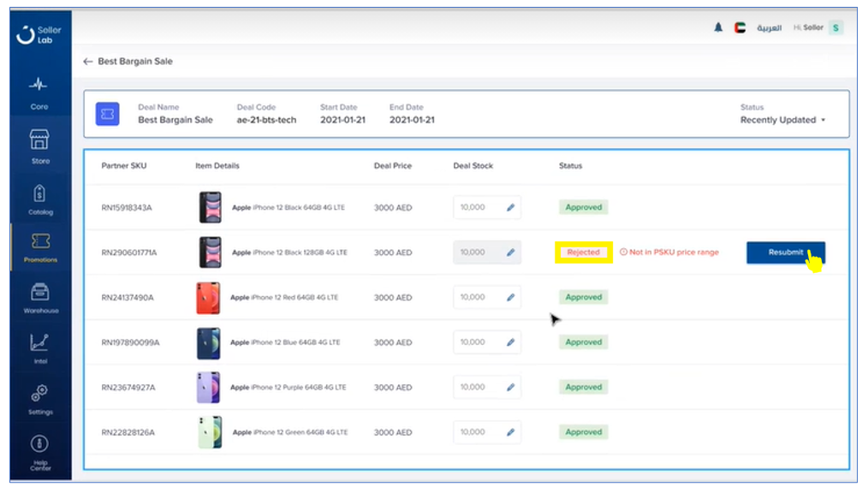Edit deal stock for RN15918343A
The height and width of the screenshot is (493, 868).
(x=510, y=207)
